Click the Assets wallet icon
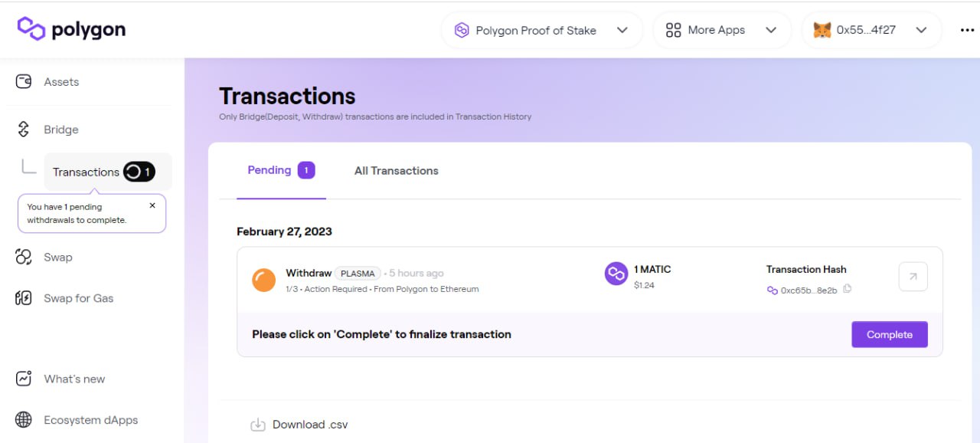The height and width of the screenshot is (443, 980). click(24, 81)
